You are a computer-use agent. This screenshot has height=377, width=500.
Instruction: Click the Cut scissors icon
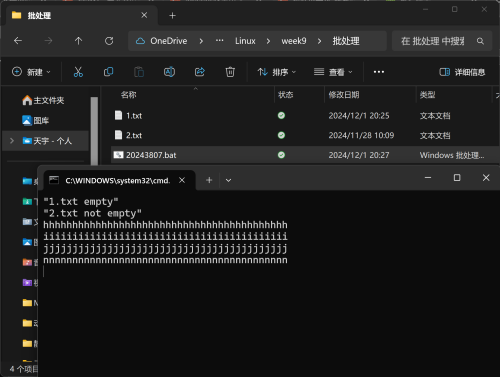coord(78,72)
